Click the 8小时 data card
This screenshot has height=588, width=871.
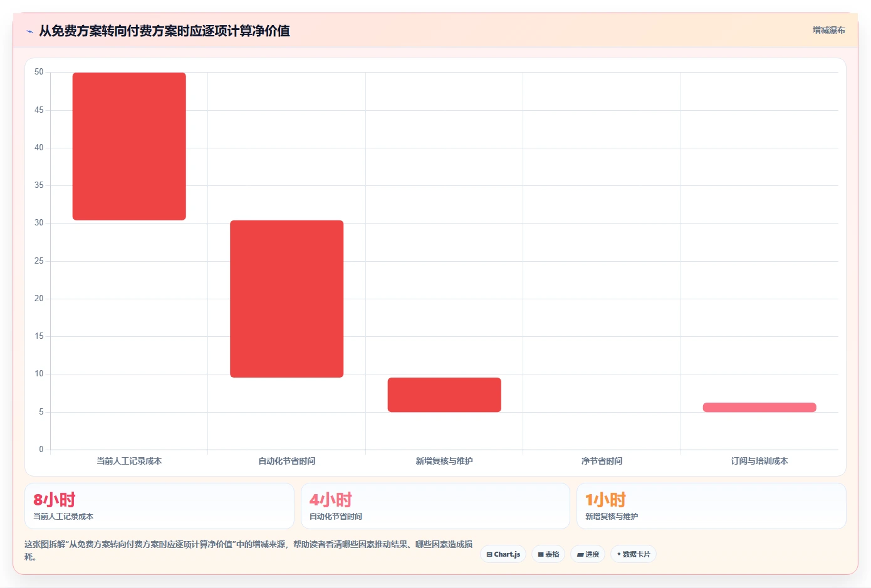point(159,506)
